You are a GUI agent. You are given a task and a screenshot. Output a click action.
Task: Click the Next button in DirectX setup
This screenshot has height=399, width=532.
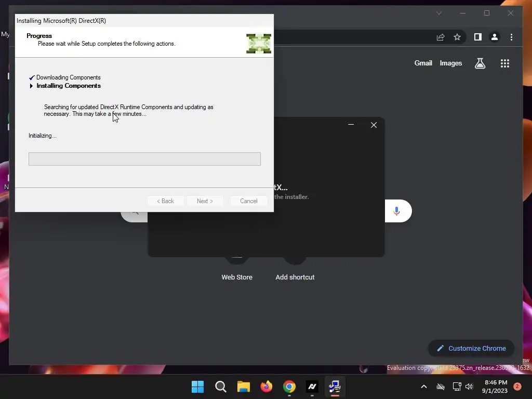point(205,201)
